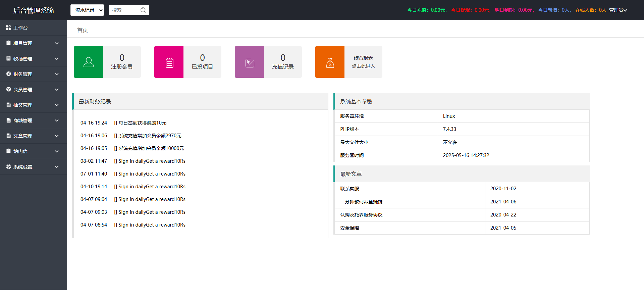Select the 07-01 11:40 sign in record

pyautogui.click(x=133, y=174)
